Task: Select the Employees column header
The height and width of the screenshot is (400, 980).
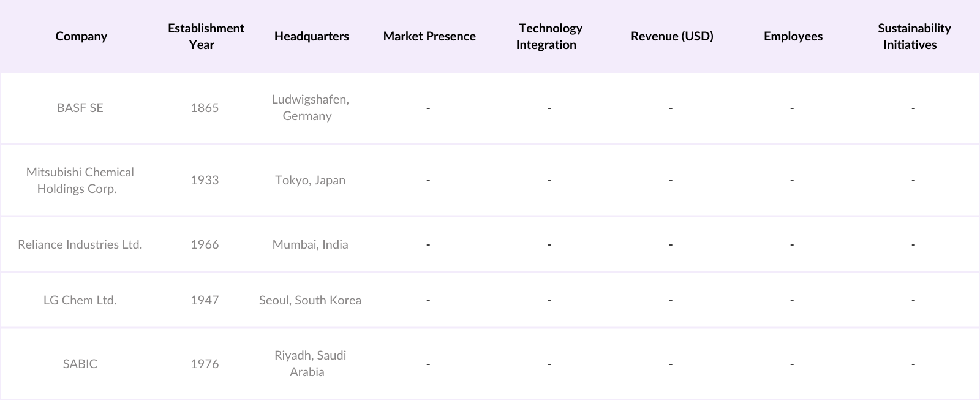Action: [x=793, y=36]
